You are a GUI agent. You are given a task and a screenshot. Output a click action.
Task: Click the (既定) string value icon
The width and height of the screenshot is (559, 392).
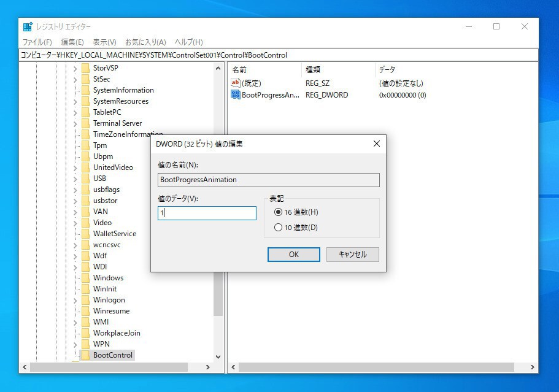tap(235, 83)
